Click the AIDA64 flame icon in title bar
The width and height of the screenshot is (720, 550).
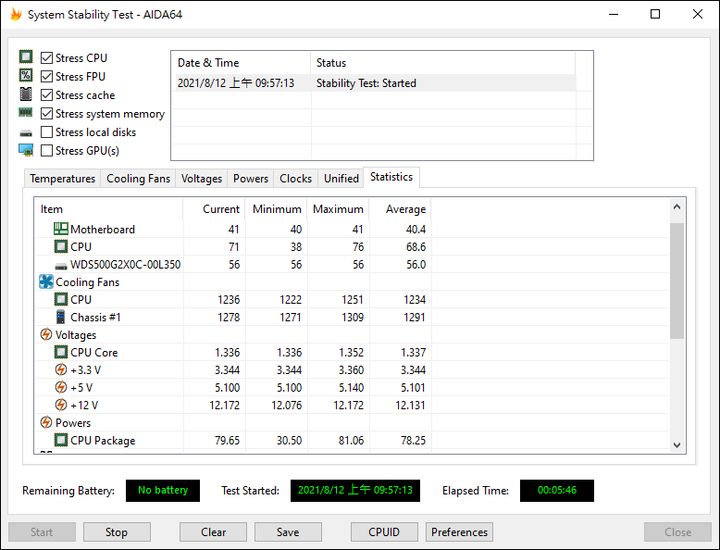pyautogui.click(x=16, y=14)
